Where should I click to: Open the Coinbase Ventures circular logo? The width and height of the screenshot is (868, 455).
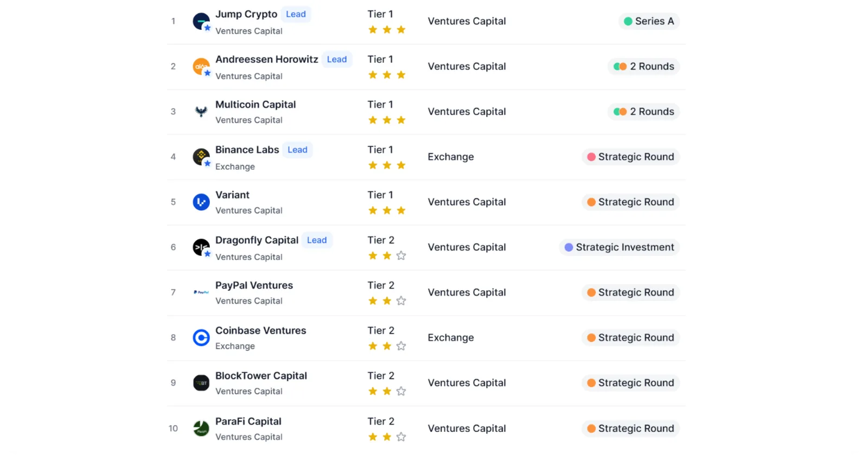(x=201, y=337)
